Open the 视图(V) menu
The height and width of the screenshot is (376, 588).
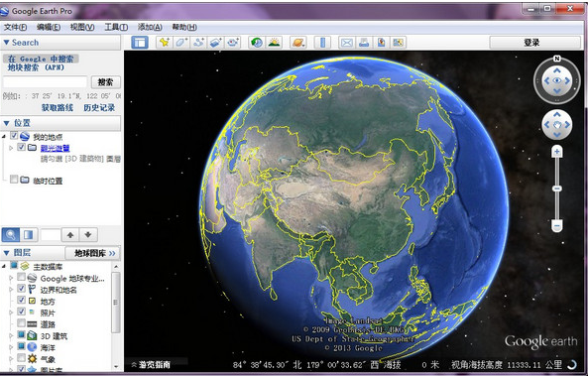click(82, 27)
